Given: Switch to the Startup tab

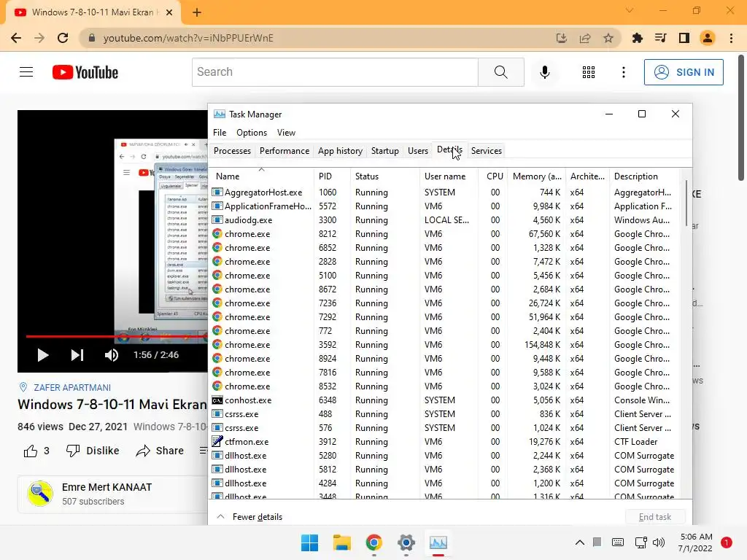Looking at the screenshot, I should [385, 151].
